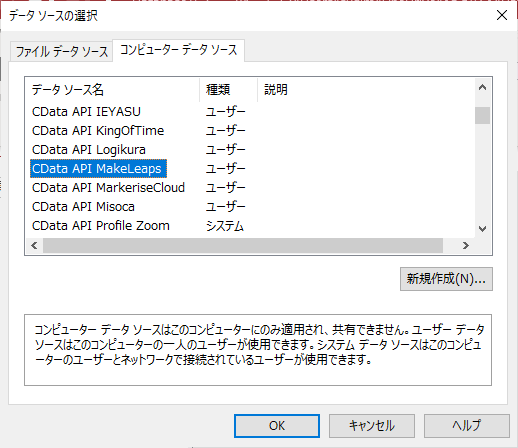
Task: Click the 説明 column header
Action: pyautogui.click(x=366, y=90)
